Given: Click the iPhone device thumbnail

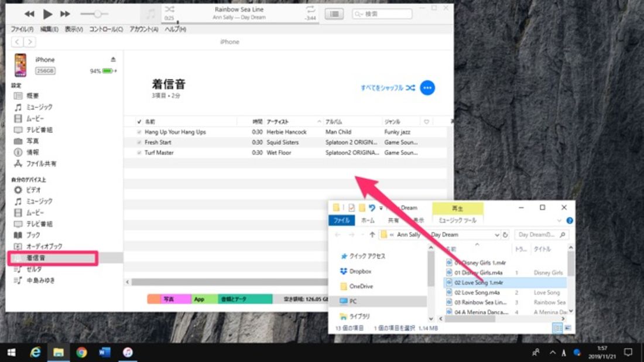Looking at the screenshot, I should click(20, 65).
